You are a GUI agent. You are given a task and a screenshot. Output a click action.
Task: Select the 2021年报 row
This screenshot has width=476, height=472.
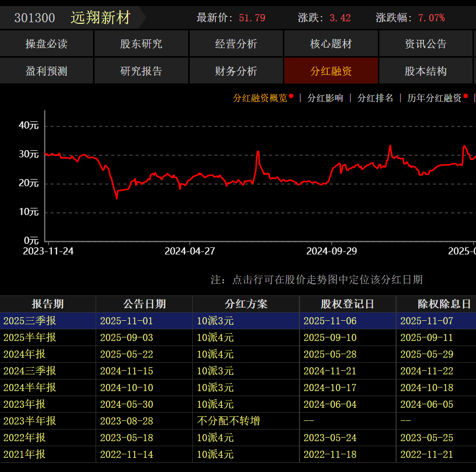coord(238,454)
